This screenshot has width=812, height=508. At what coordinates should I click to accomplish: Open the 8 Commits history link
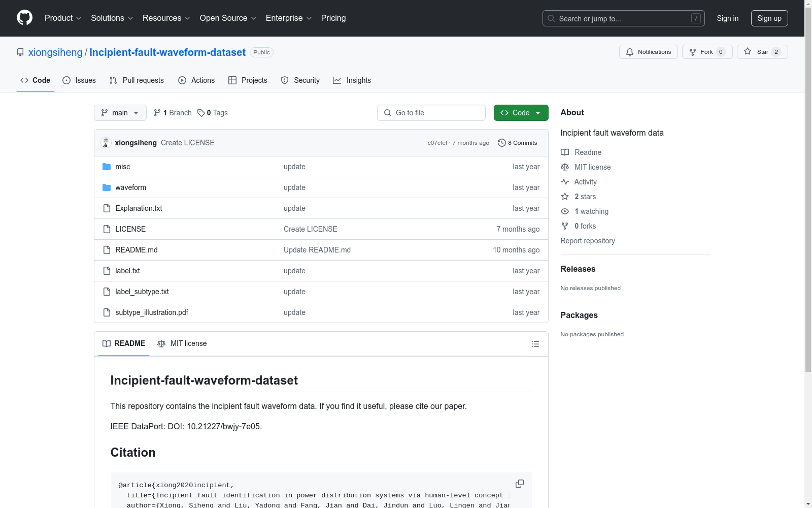(x=518, y=143)
